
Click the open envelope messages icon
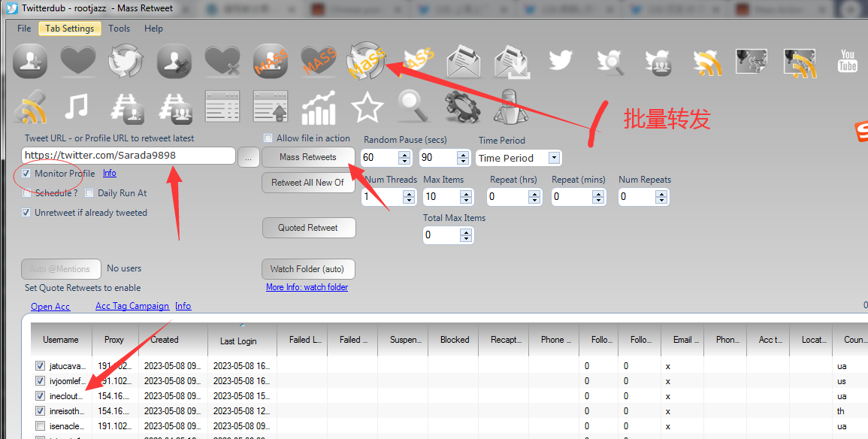pos(464,61)
